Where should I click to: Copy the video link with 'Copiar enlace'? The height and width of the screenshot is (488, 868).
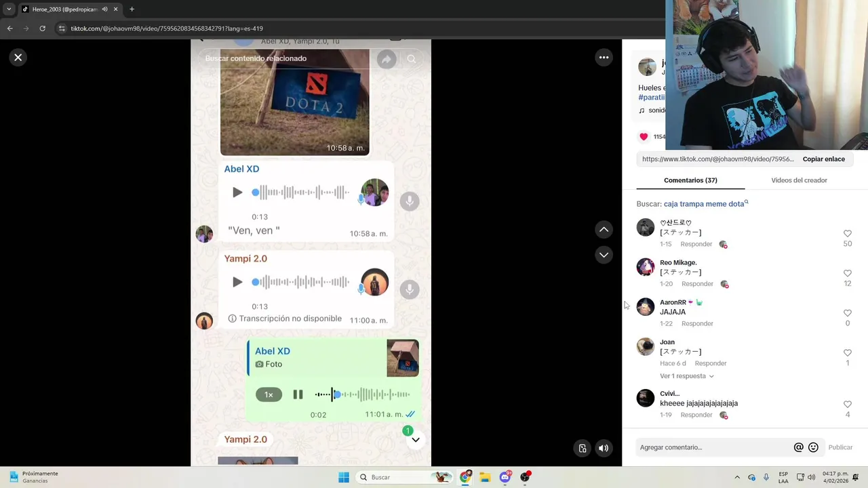point(823,159)
